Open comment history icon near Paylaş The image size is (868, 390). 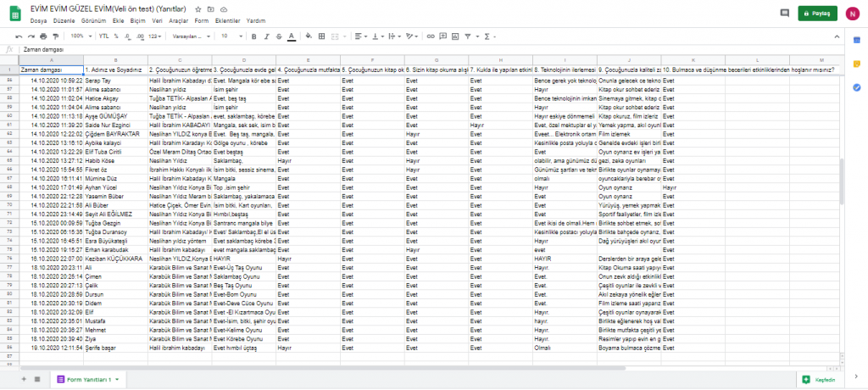point(784,14)
